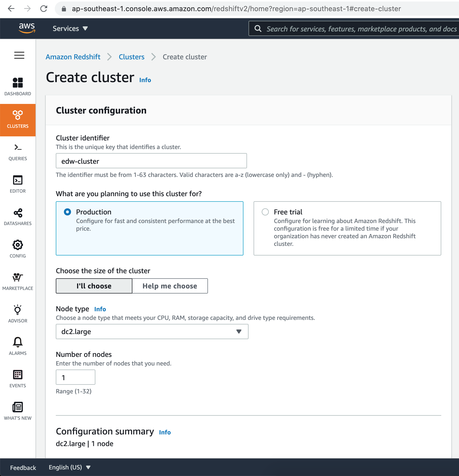
Task: Click the Feedback button in footer
Action: pos(23,468)
